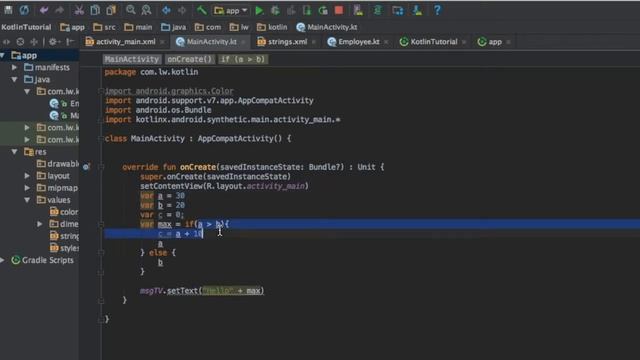The width and height of the screenshot is (640, 360).
Task: Click the app breadcrumb folder
Action: [72, 27]
